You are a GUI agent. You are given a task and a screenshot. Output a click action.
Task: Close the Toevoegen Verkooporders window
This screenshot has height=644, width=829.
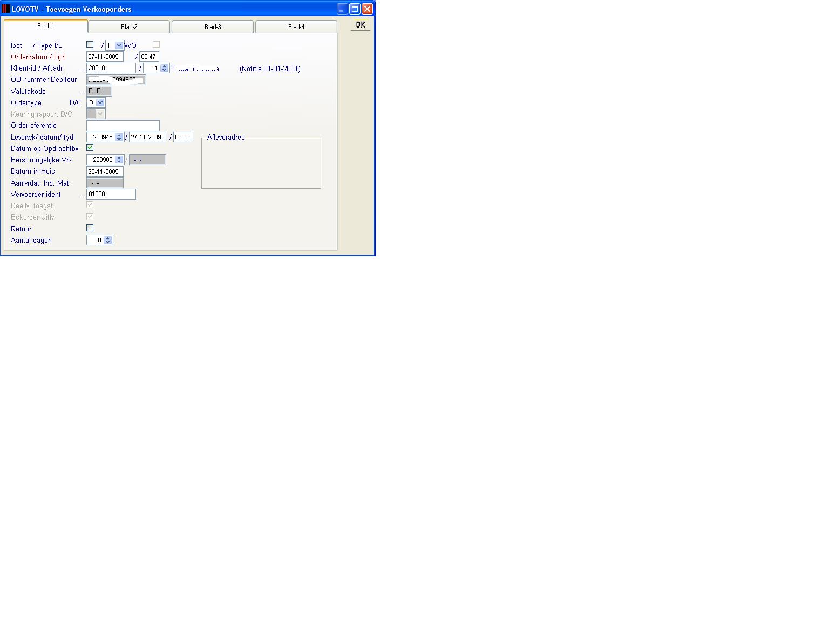tap(367, 9)
